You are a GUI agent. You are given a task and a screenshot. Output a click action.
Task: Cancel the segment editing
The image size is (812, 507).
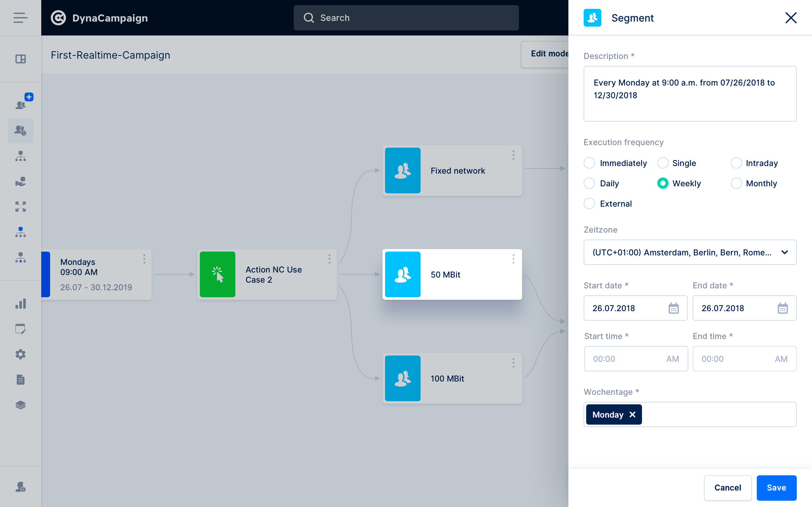(x=727, y=488)
